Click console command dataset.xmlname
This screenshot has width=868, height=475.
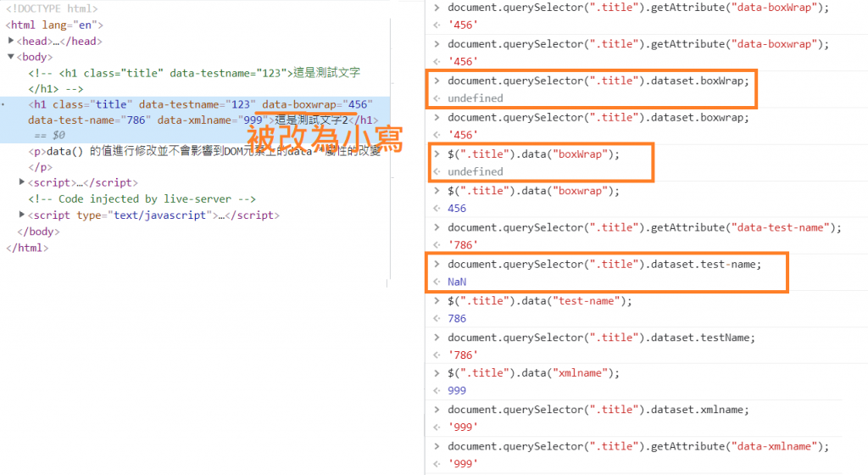coord(598,410)
